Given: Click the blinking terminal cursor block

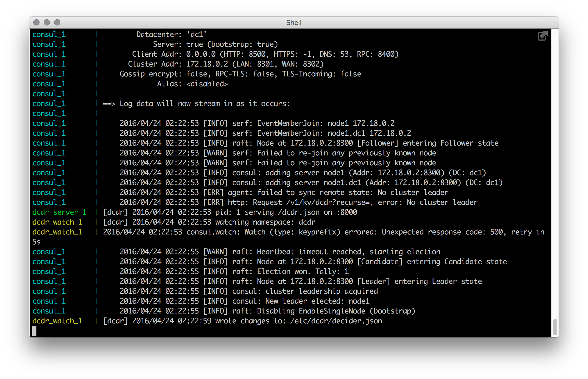Looking at the screenshot, I should [x=34, y=331].
